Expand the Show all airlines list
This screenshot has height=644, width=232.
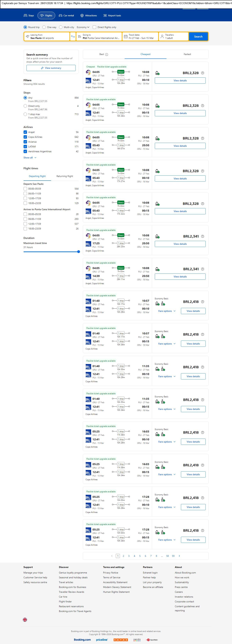click(x=30, y=158)
